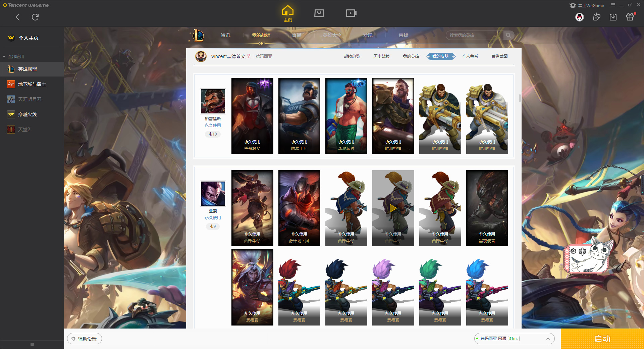Click the 格雷福斯 champion portrait

[x=213, y=101]
